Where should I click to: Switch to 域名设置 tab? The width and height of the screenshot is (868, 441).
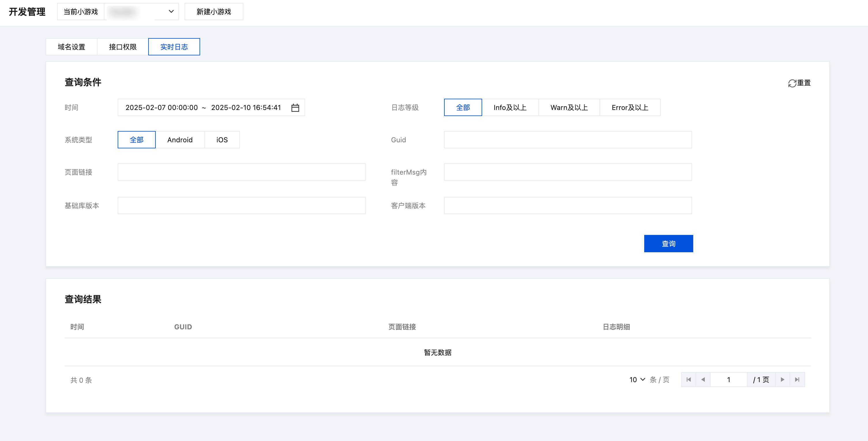point(72,47)
